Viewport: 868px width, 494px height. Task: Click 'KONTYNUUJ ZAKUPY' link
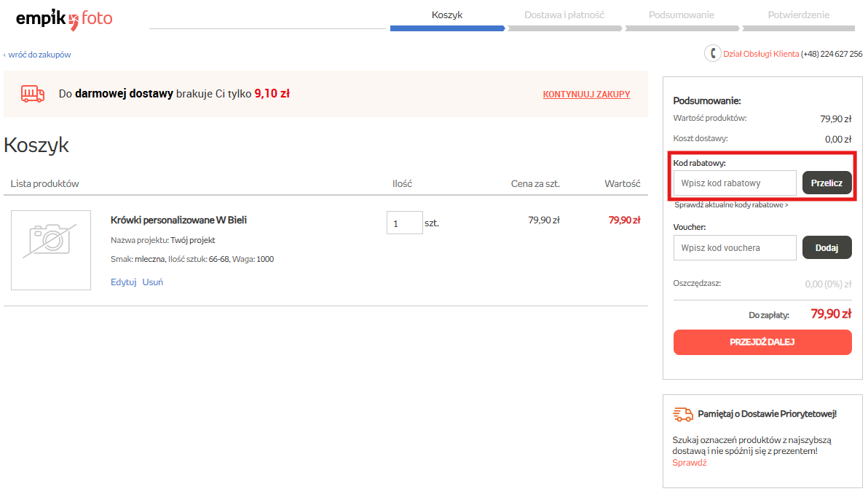coord(586,95)
